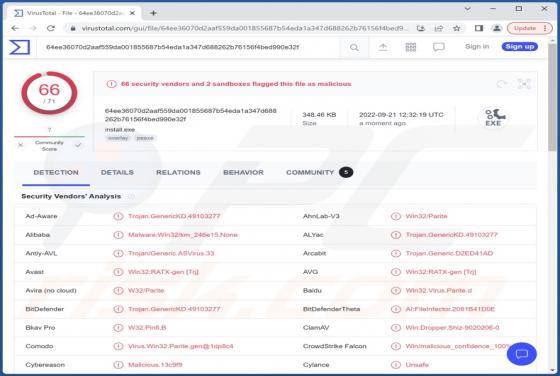Expand the tab search chevron
Image resolution: width=560 pixels, height=376 pixels.
(x=468, y=9)
